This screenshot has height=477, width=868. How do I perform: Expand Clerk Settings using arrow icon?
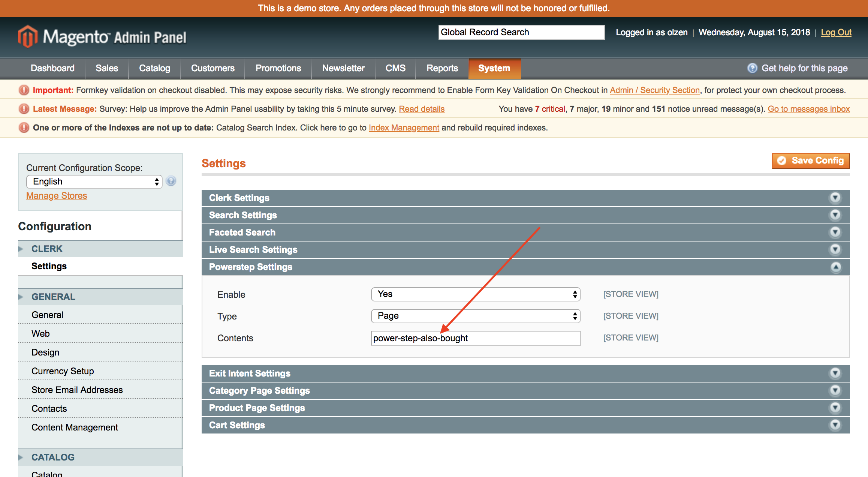(x=835, y=198)
